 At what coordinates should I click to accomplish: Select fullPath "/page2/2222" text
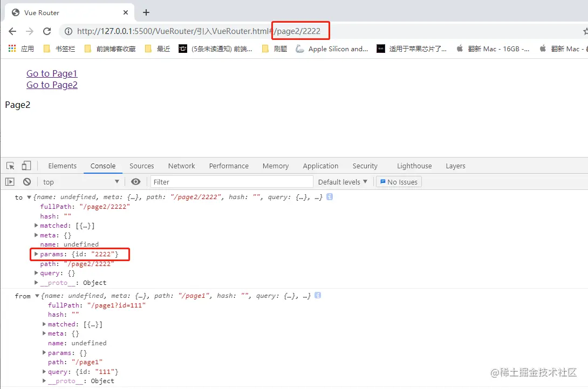[x=105, y=207]
